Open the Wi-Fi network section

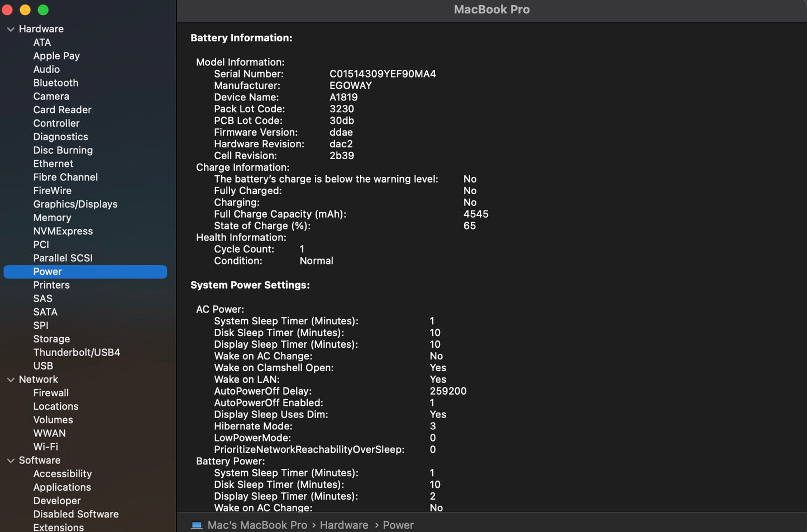pos(45,447)
